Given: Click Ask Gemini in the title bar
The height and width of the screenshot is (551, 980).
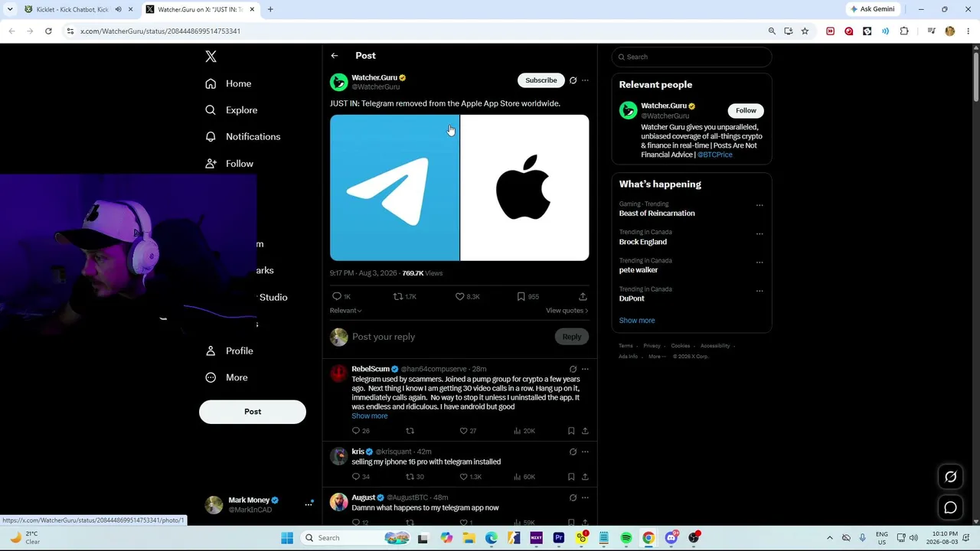Looking at the screenshot, I should click(872, 9).
